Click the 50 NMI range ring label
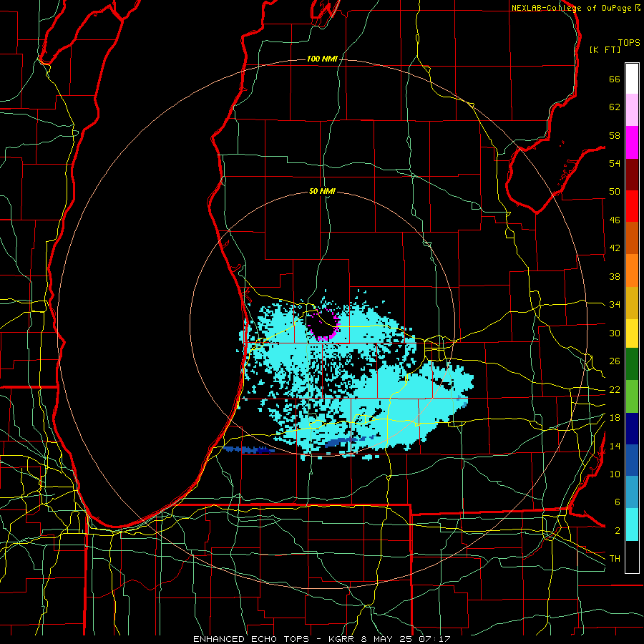The height and width of the screenshot is (644, 644). click(322, 191)
